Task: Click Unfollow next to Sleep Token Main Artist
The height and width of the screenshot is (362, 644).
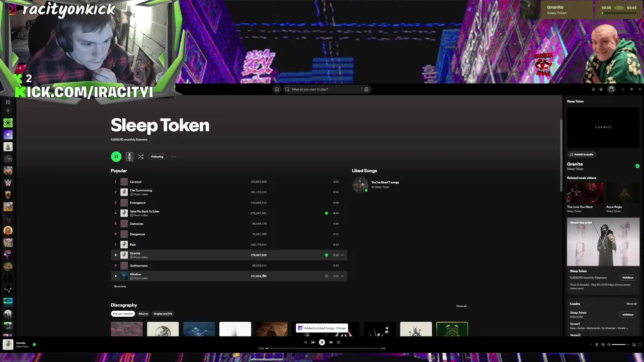Action: coord(628,315)
